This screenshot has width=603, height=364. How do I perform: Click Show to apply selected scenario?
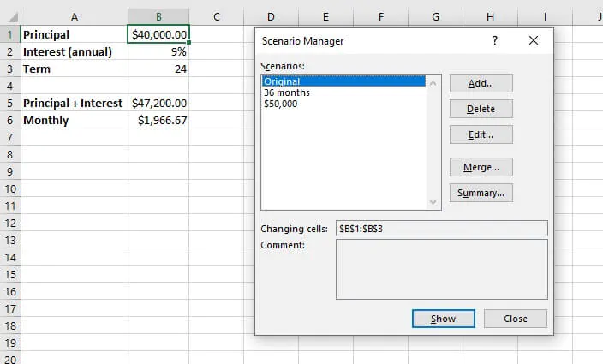tap(444, 319)
